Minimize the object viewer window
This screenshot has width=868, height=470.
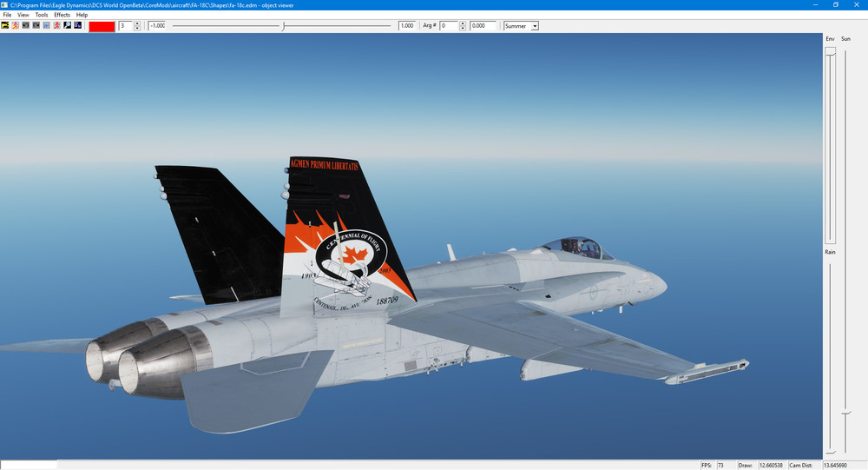[815, 5]
